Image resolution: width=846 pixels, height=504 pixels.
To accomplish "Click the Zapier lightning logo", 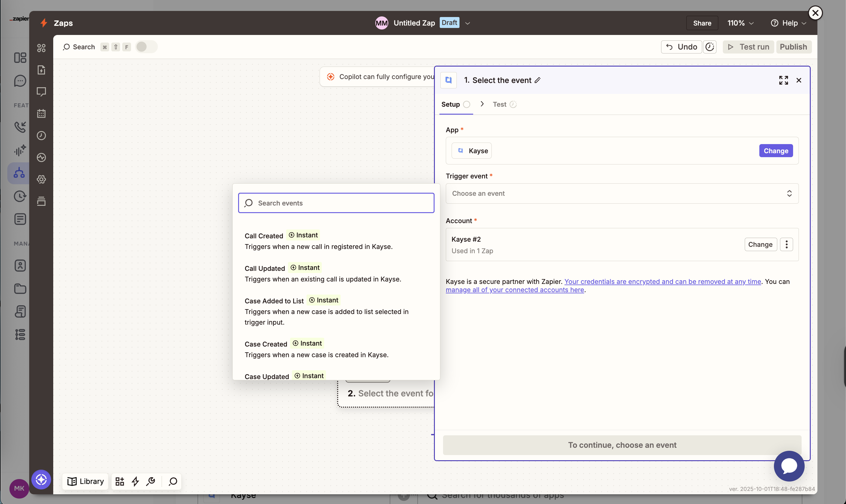I will [x=43, y=23].
